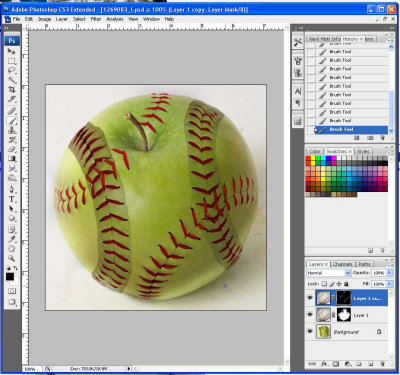Delete layer using the trash icon
The image size is (400, 375).
[x=383, y=364]
